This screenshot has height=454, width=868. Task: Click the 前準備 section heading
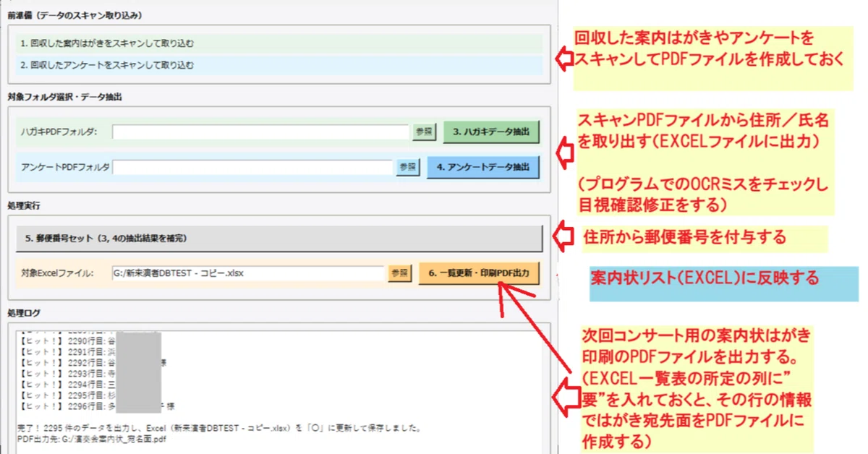(75, 15)
